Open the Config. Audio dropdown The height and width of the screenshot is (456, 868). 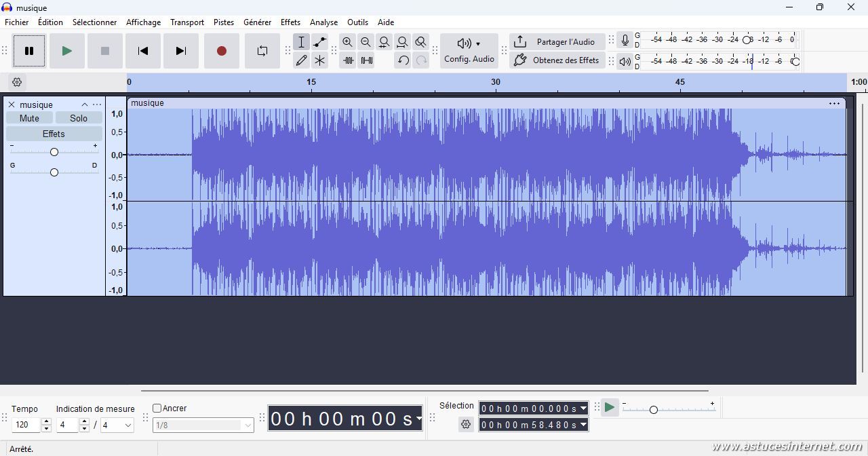click(x=469, y=51)
